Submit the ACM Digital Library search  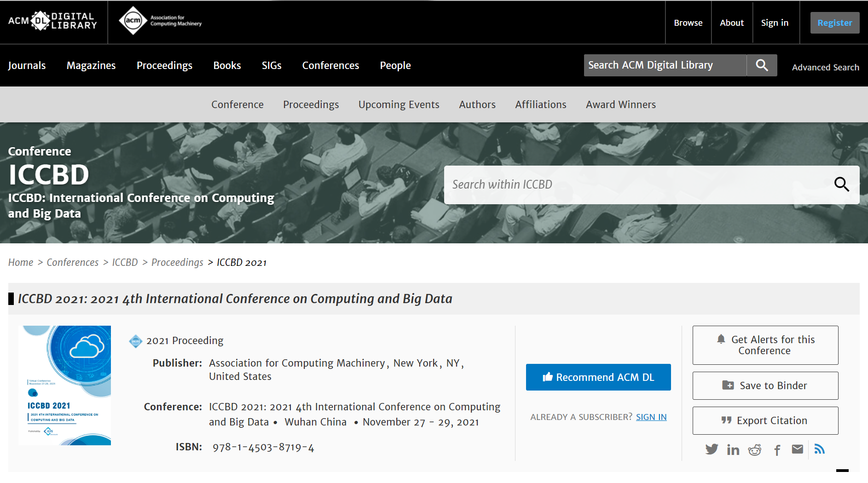tap(762, 65)
